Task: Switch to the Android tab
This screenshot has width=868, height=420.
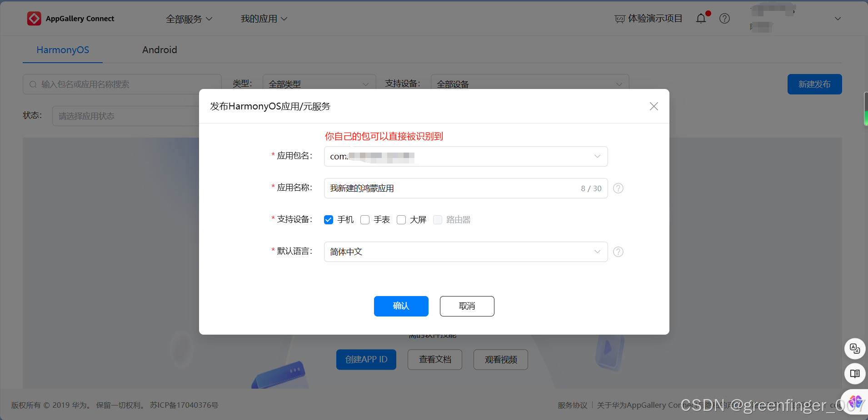Action: point(160,50)
